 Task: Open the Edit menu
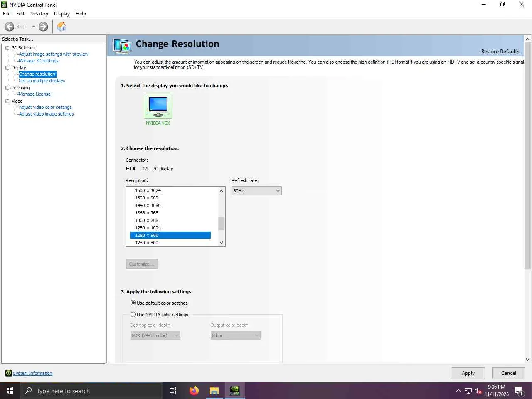click(x=20, y=14)
